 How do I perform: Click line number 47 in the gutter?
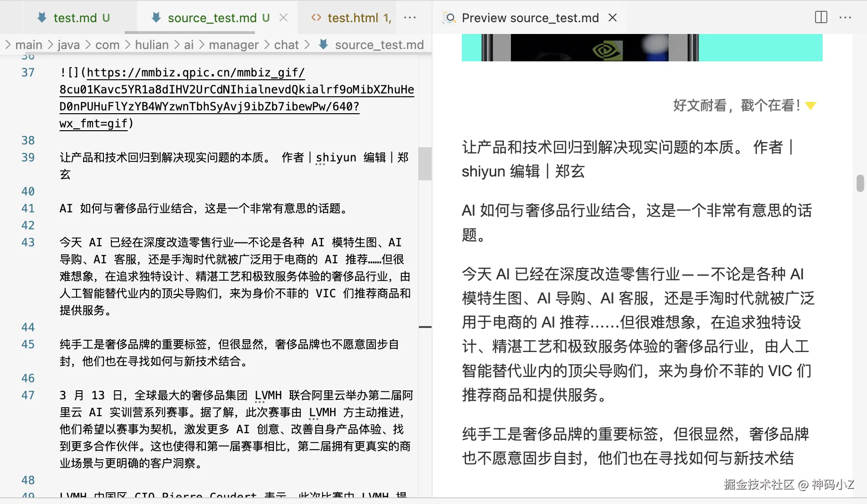click(x=28, y=395)
